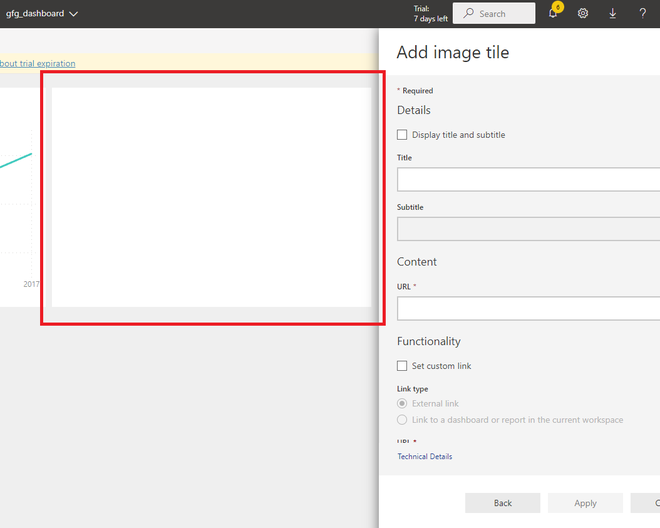The width and height of the screenshot is (660, 528).
Task: Click the download arrow icon
Action: coord(613,13)
